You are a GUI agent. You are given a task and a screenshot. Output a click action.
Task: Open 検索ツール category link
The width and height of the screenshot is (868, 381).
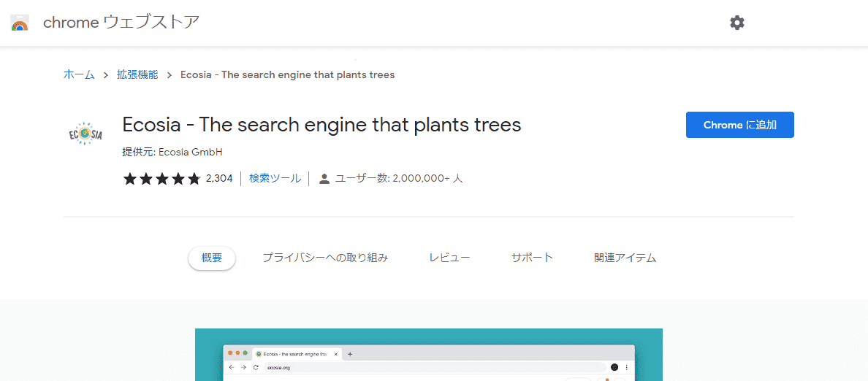(x=275, y=179)
